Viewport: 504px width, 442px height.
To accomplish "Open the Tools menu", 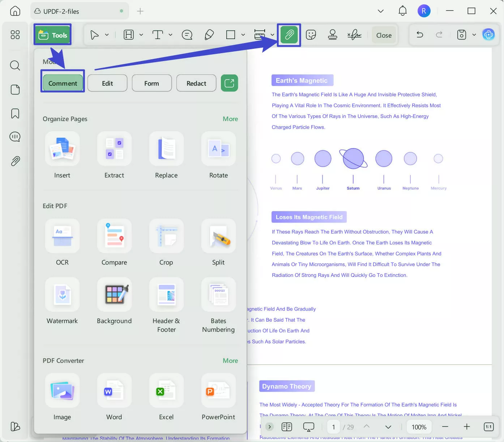I will [53, 35].
